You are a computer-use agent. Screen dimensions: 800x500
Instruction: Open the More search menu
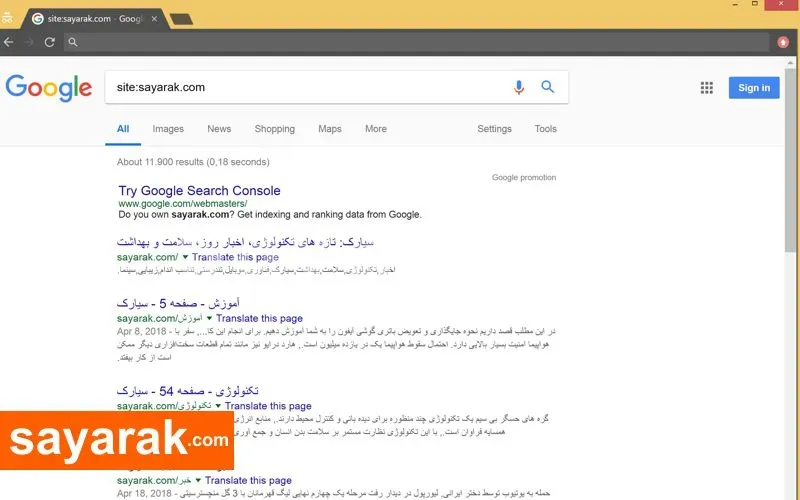coord(376,129)
